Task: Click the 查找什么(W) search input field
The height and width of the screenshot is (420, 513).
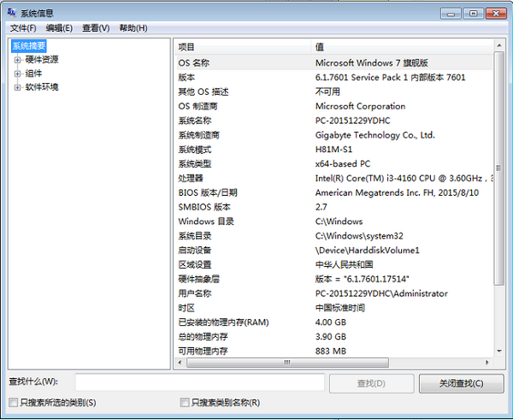Action: 200,382
